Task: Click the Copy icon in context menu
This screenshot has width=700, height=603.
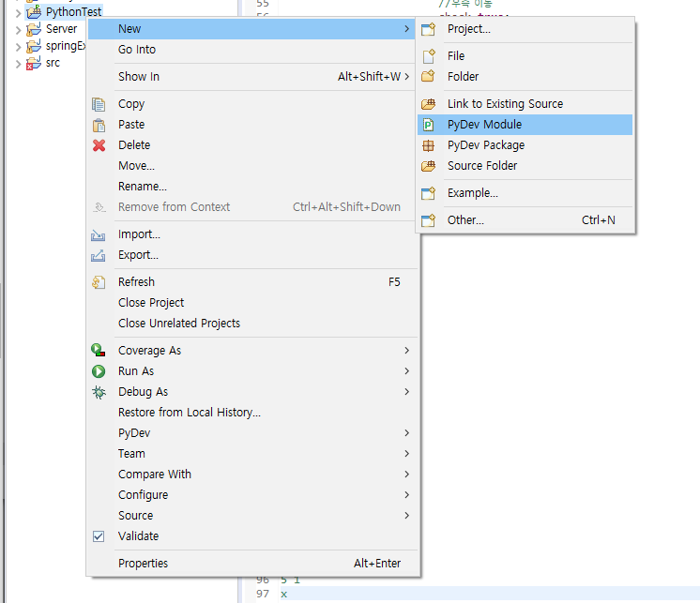Action: click(x=99, y=104)
